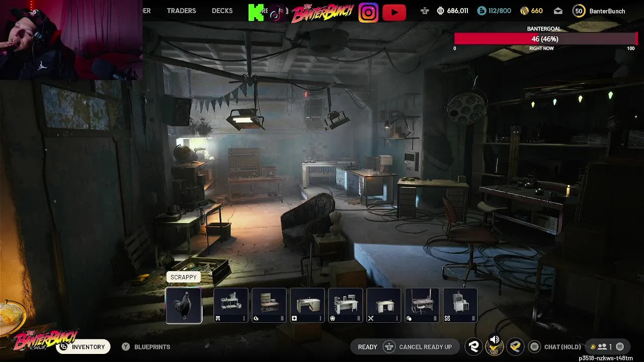
Task: Click the level 50 badge circle
Action: click(x=579, y=11)
